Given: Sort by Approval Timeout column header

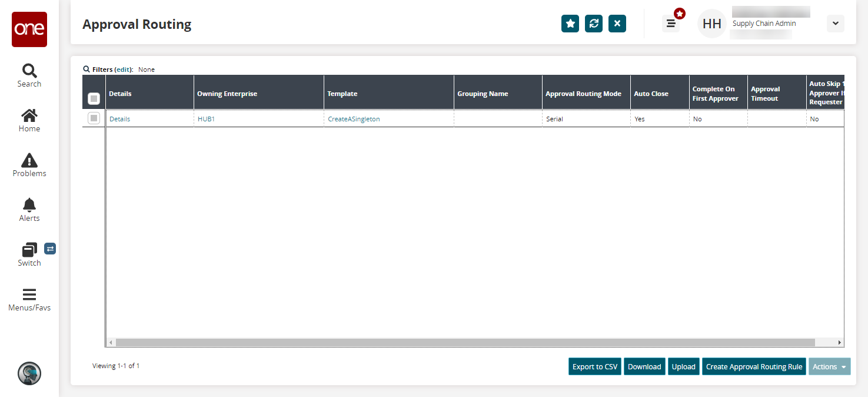Looking at the screenshot, I should [776, 92].
